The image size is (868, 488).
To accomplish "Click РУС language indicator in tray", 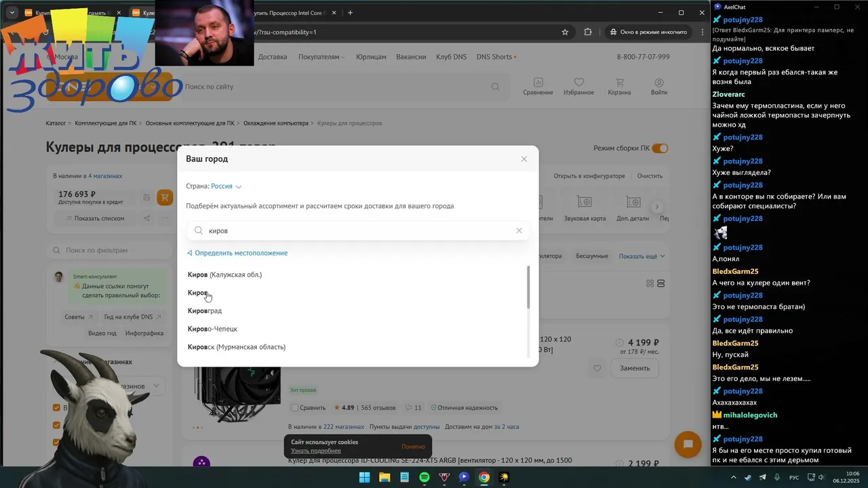I will (x=793, y=477).
